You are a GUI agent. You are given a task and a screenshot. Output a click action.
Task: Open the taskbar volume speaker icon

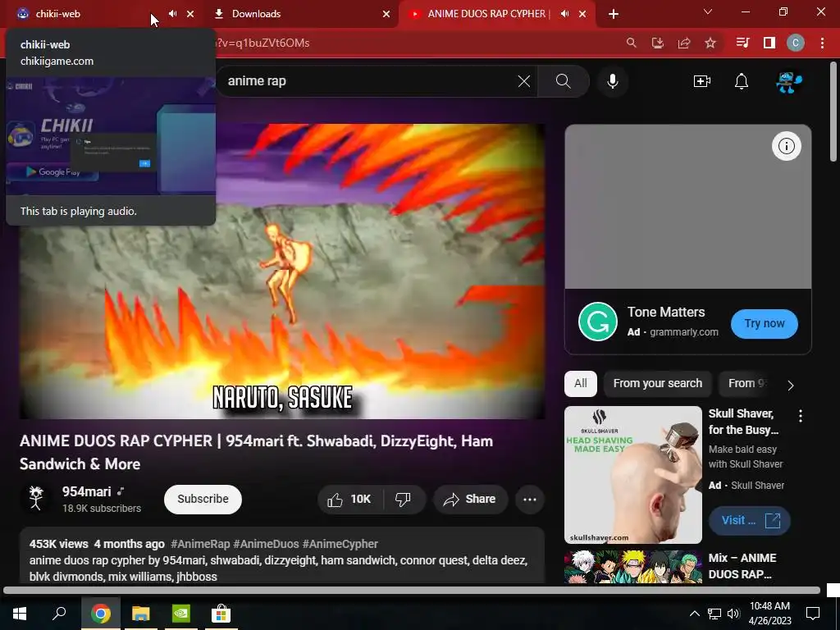(733, 614)
